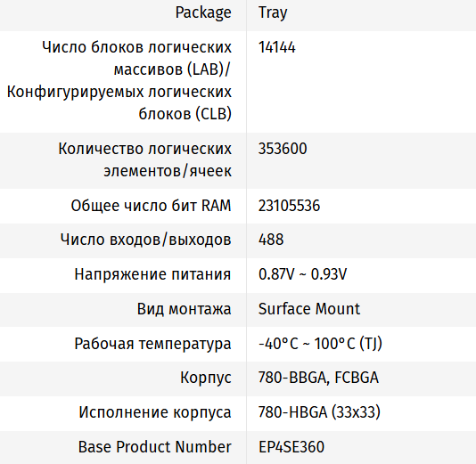The image size is (476, 464).
Task: Select the 353600 logic elements value
Action: pos(283,149)
